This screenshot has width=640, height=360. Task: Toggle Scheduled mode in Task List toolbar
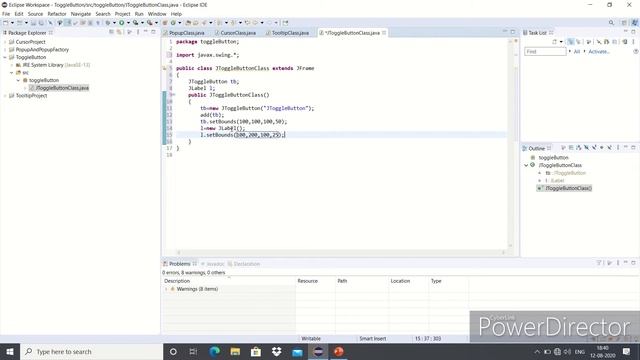point(578,42)
